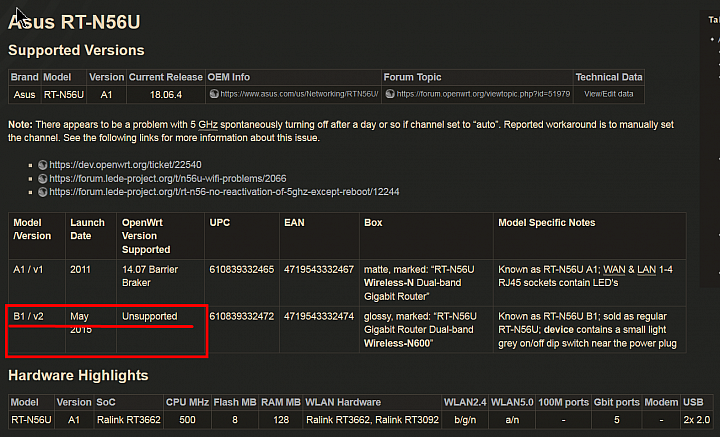Click WLAN Hardware cell Ralink RT3662, RT3092
Image resolution: width=720 pixels, height=437 pixels.
point(372,420)
